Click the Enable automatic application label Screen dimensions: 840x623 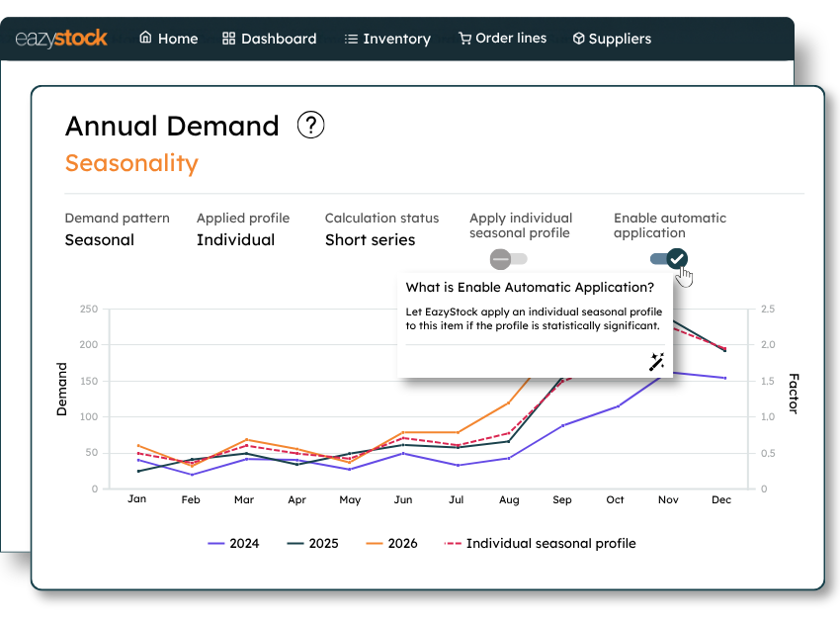[670, 225]
